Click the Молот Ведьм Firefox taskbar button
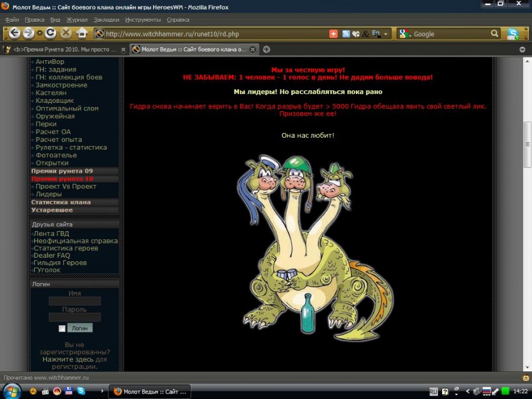 150,391
